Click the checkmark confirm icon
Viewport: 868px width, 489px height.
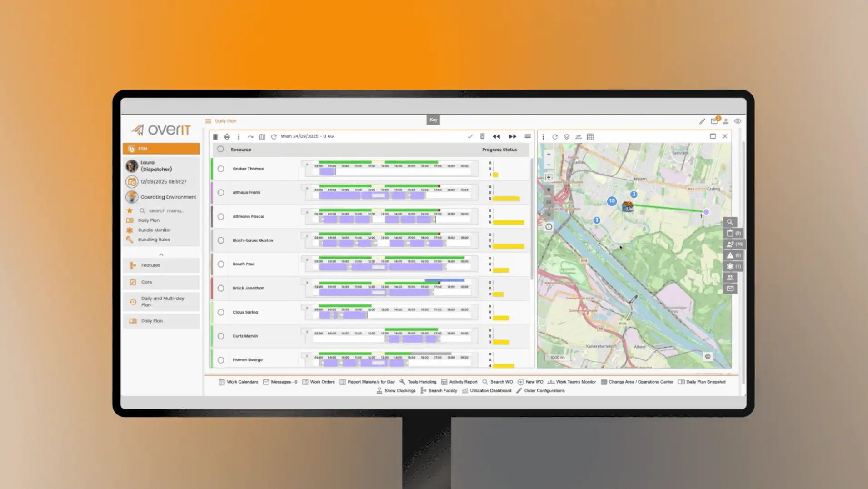(x=470, y=136)
